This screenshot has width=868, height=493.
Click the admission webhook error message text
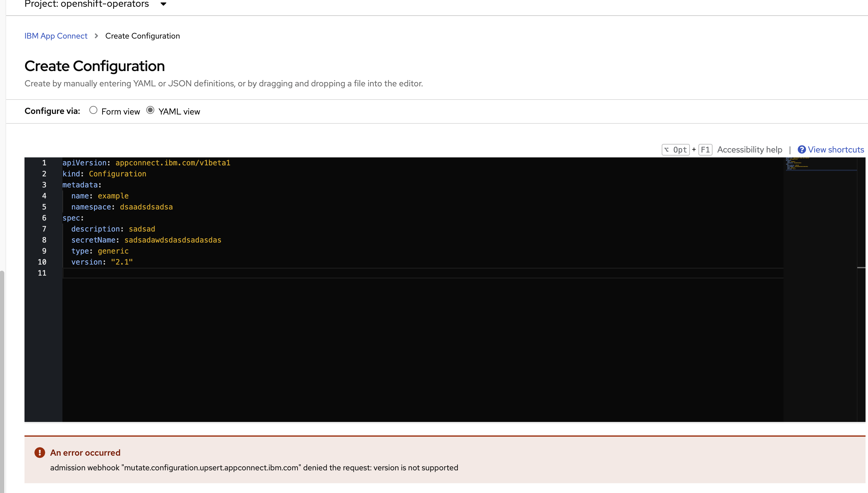coord(254,468)
